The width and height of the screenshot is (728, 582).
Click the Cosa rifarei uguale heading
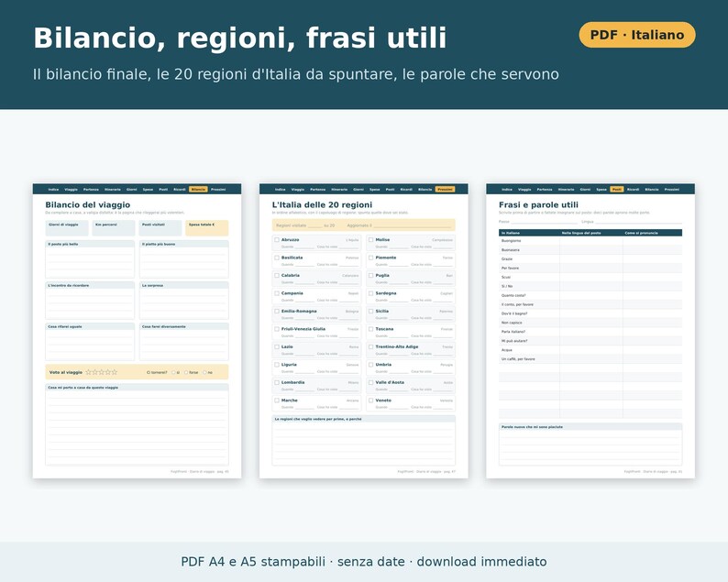tap(65, 326)
